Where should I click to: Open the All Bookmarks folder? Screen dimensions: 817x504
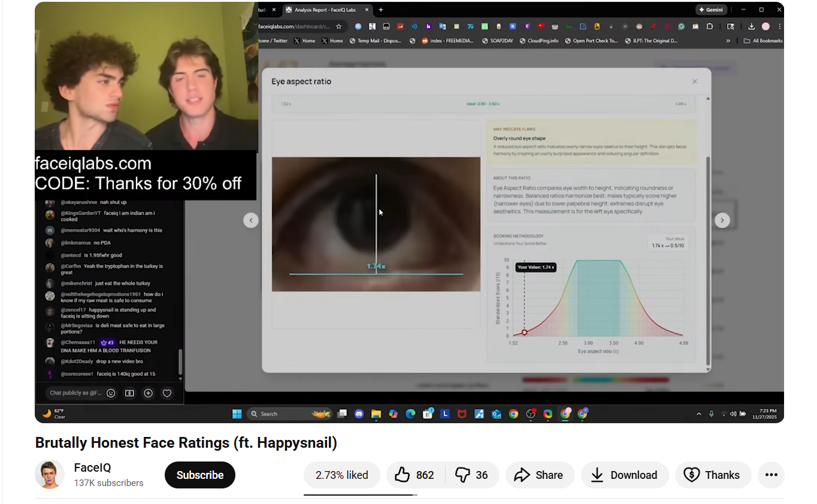[763, 41]
